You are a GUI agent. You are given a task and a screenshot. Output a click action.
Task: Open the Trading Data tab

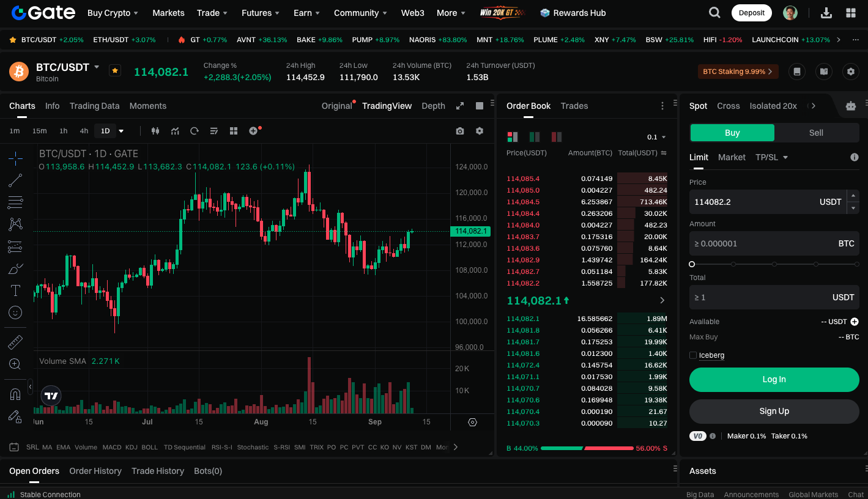pos(94,106)
